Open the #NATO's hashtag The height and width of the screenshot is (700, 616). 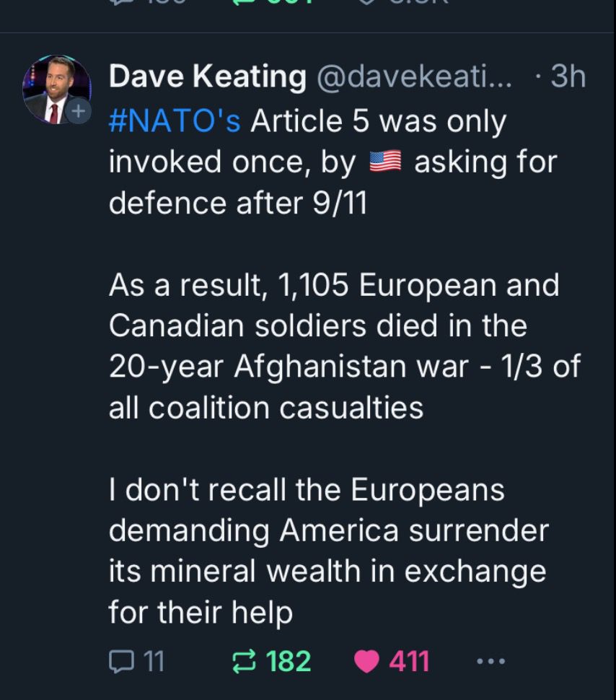coord(175,121)
